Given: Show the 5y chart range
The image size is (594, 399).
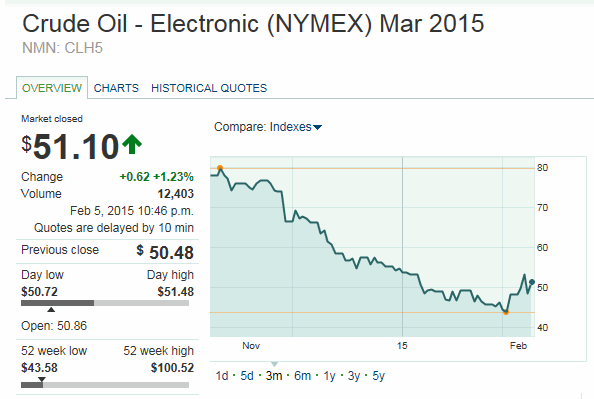Looking at the screenshot, I should point(378,376).
